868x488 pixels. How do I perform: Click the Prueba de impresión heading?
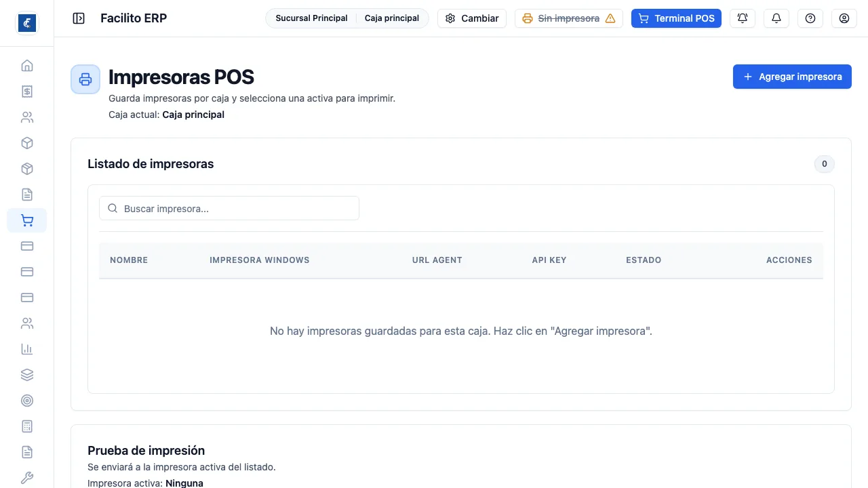tap(146, 451)
